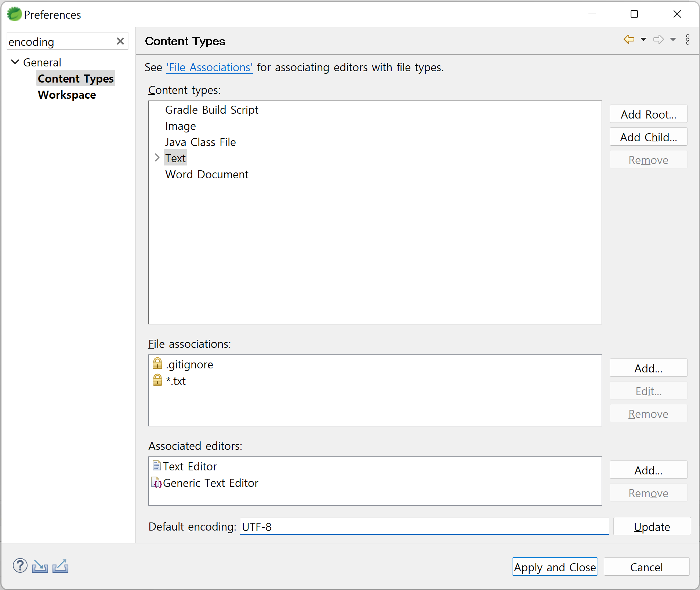The image size is (700, 590).
Task: Open the forward history dropdown arrow
Action: 673,39
